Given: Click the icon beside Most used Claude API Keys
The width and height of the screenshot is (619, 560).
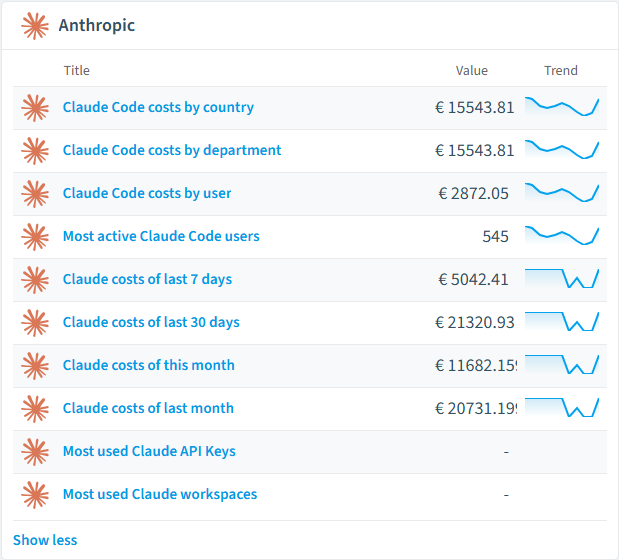Looking at the screenshot, I should [x=35, y=452].
